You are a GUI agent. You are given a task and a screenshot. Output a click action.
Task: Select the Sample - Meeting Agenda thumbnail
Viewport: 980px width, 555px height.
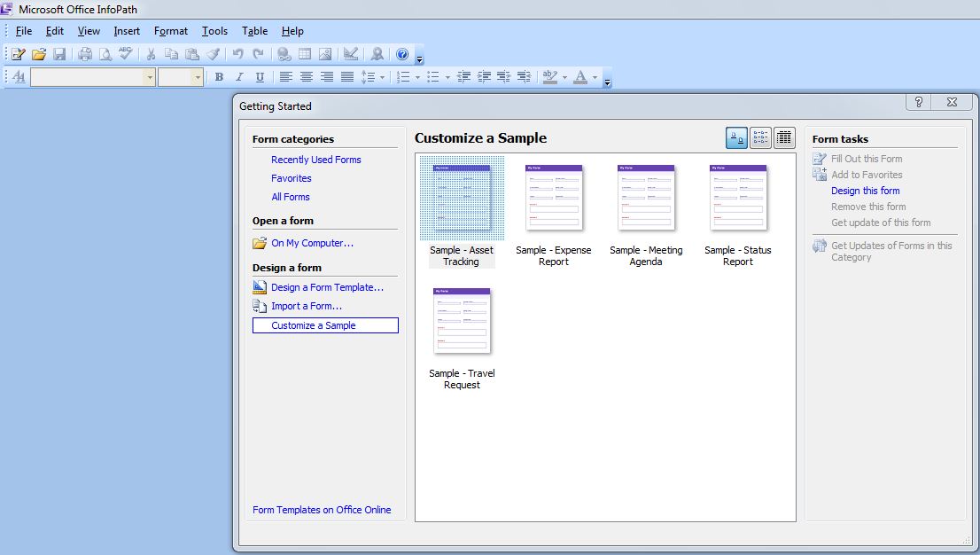pyautogui.click(x=646, y=197)
